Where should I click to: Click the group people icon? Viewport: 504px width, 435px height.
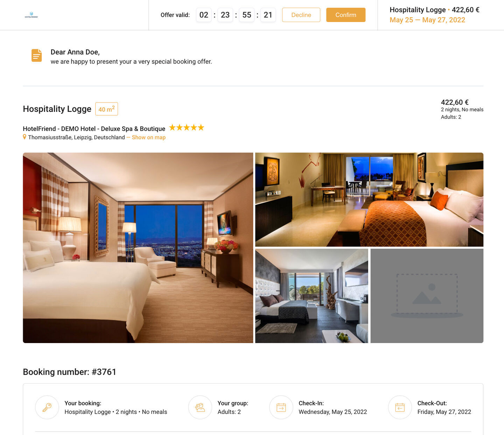point(200,407)
